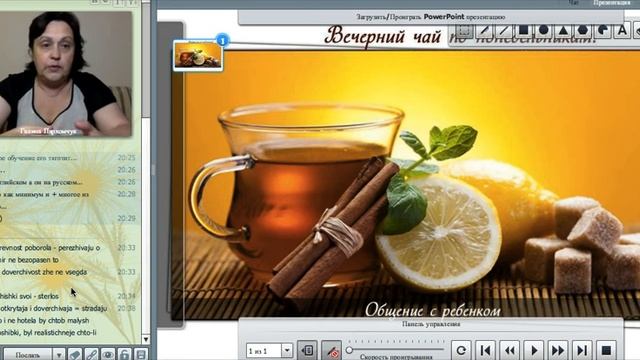Jump to the last slide
This screenshot has height=360, width=640.
pos(582,350)
